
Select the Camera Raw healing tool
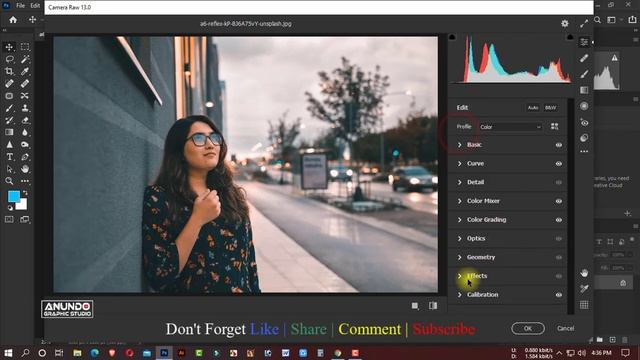click(584, 58)
